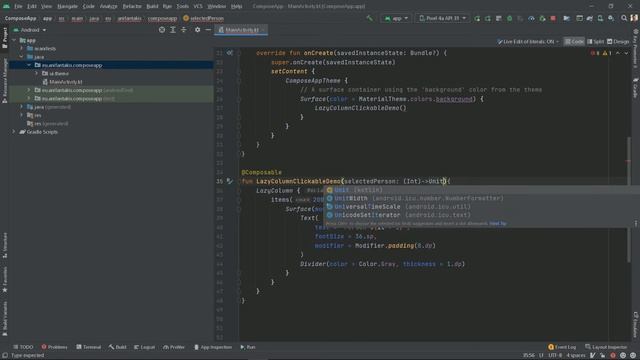Open the Logcat tool window
Image resolution: width=640 pixels, height=360 pixels.
[x=144, y=347]
